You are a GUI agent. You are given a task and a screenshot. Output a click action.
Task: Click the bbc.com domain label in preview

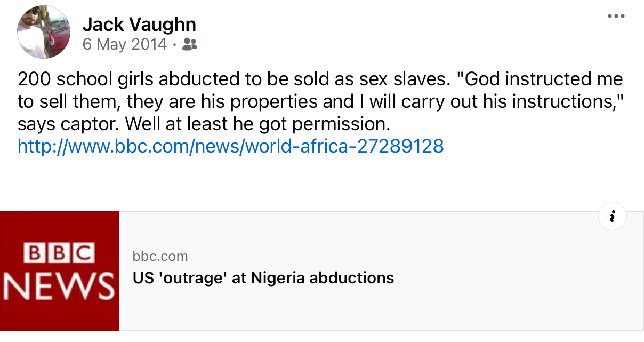coord(160,257)
